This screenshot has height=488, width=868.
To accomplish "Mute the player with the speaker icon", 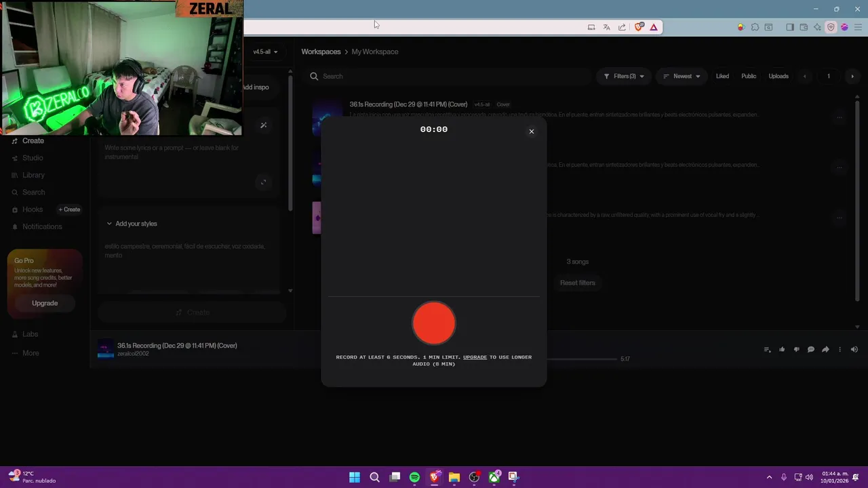I will pyautogui.click(x=854, y=350).
